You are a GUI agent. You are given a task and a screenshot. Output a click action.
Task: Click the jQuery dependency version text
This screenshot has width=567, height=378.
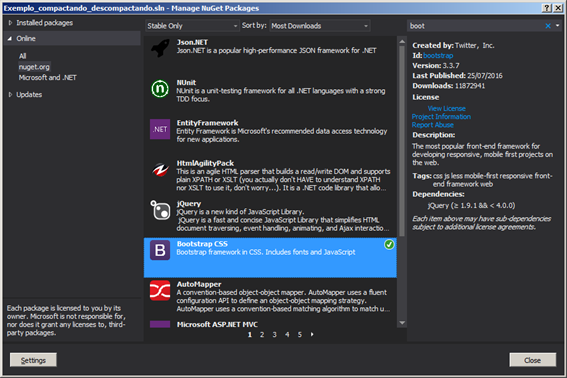[471, 205]
